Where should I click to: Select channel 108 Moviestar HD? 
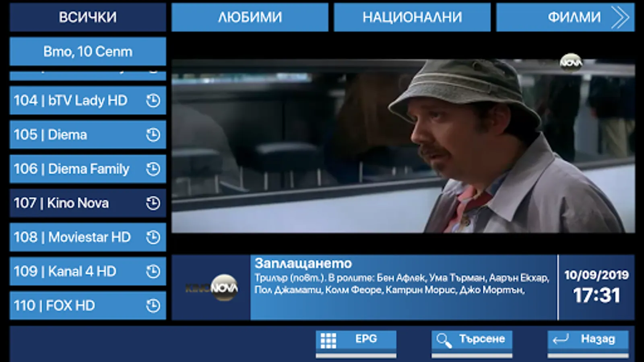pyautogui.click(x=88, y=237)
